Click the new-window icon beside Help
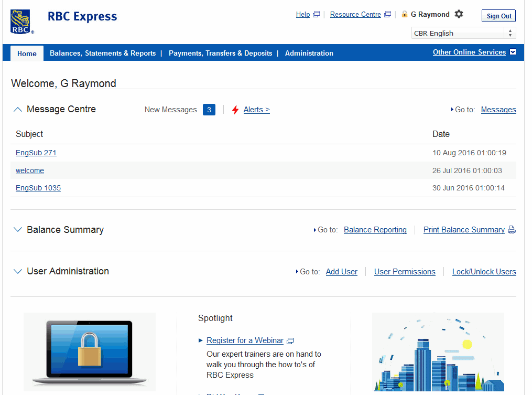The height and width of the screenshot is (395, 532). coord(316,15)
